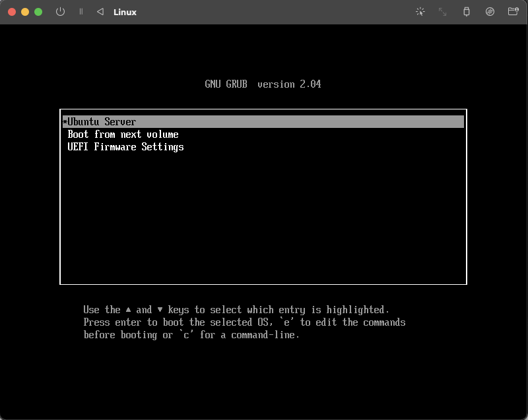Image resolution: width=528 pixels, height=420 pixels.
Task: Minimize the Linux VM window
Action: pyautogui.click(x=25, y=12)
